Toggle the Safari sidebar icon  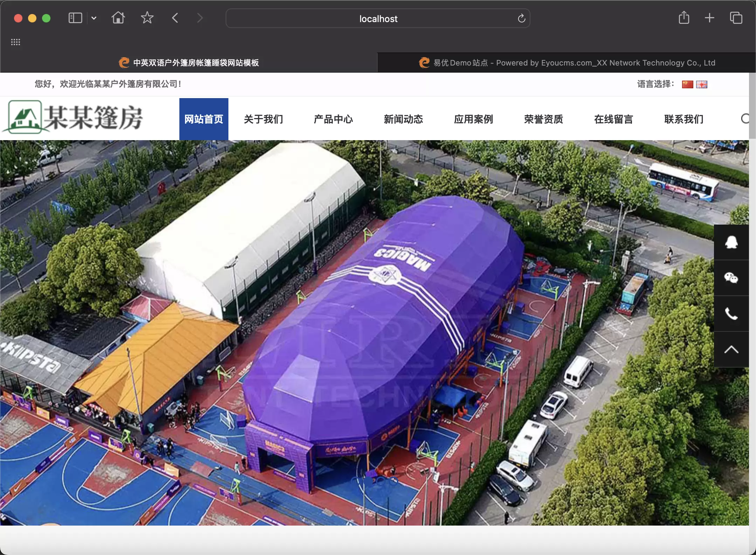coord(75,18)
